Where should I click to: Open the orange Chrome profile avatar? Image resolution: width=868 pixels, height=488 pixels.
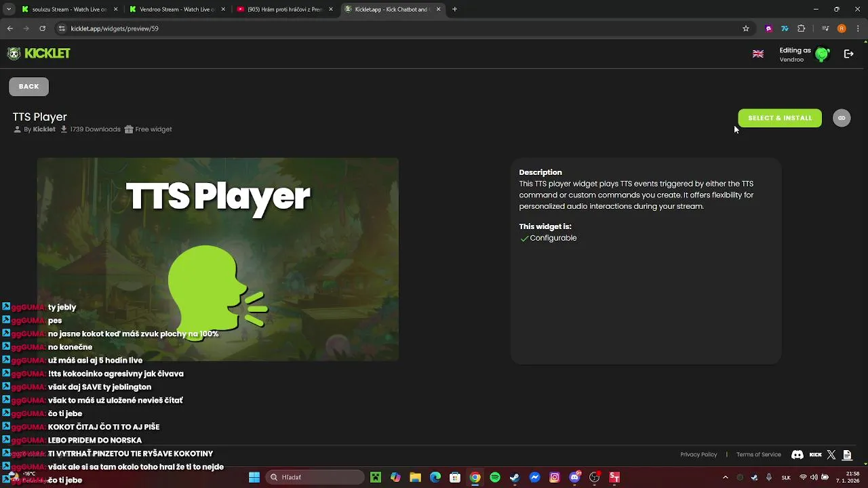tap(842, 28)
